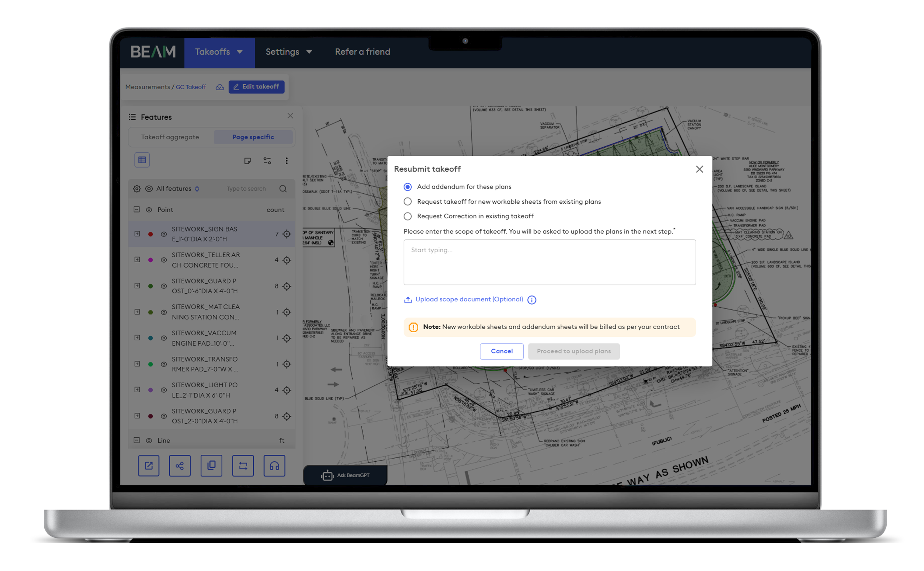Open the Takeoffs dropdown menu
Viewport: 924px width, 571px height.
tap(219, 52)
